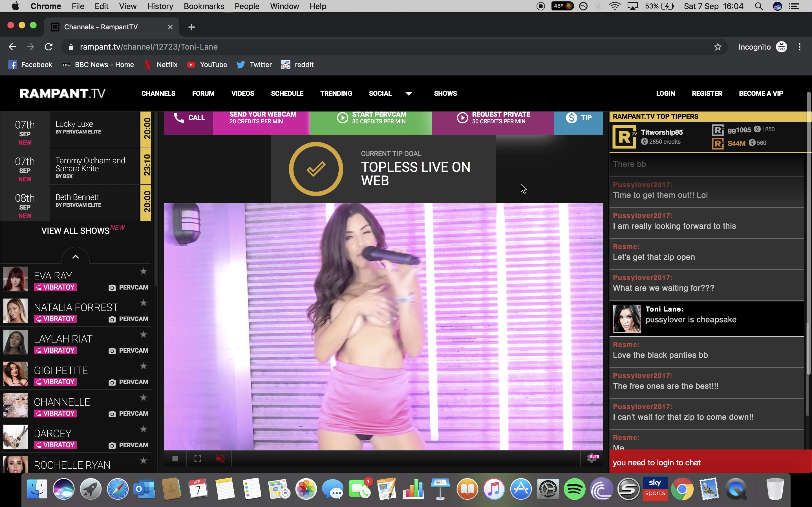Viewport: 812px width, 507px height.
Task: Collapse the shows list with the chevron
Action: (x=76, y=257)
